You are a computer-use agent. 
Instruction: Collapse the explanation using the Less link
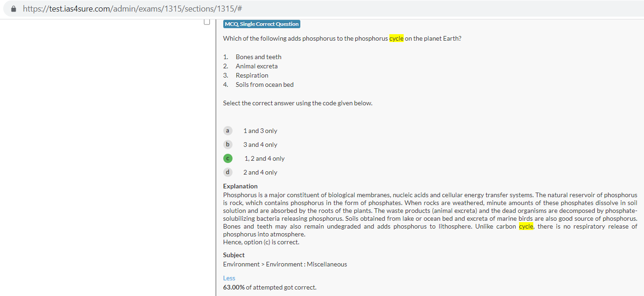229,278
